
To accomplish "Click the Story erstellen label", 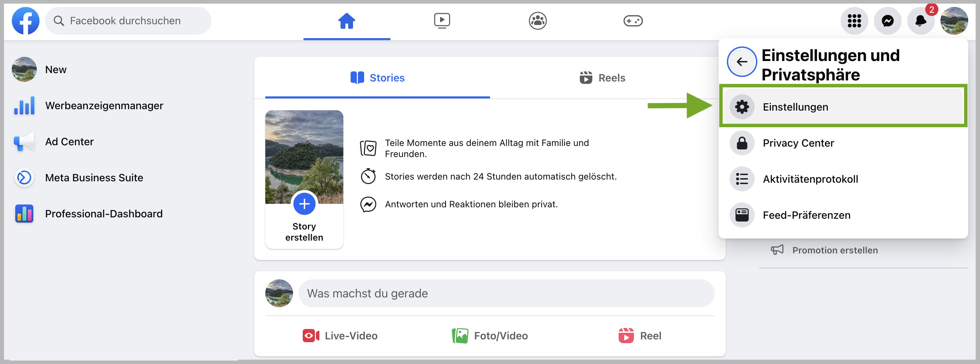I will pos(304,232).
